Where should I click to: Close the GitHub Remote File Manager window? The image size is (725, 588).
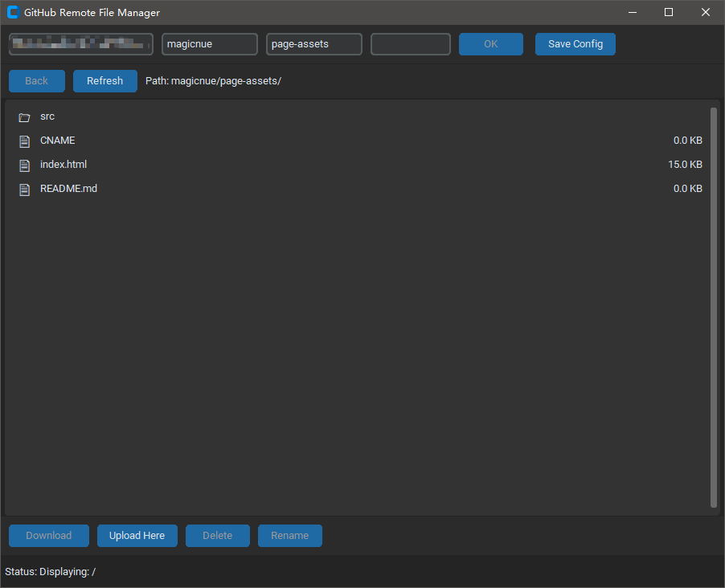tap(705, 12)
